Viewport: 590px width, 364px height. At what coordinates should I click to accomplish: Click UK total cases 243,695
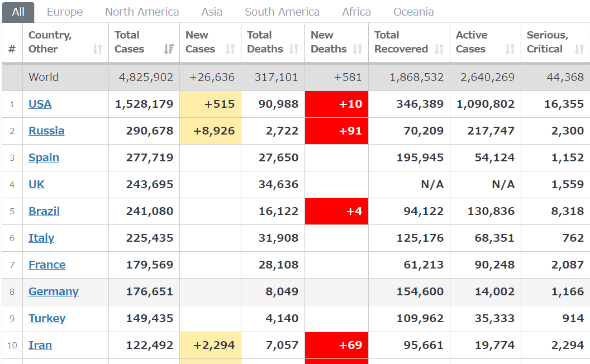pyautogui.click(x=150, y=184)
